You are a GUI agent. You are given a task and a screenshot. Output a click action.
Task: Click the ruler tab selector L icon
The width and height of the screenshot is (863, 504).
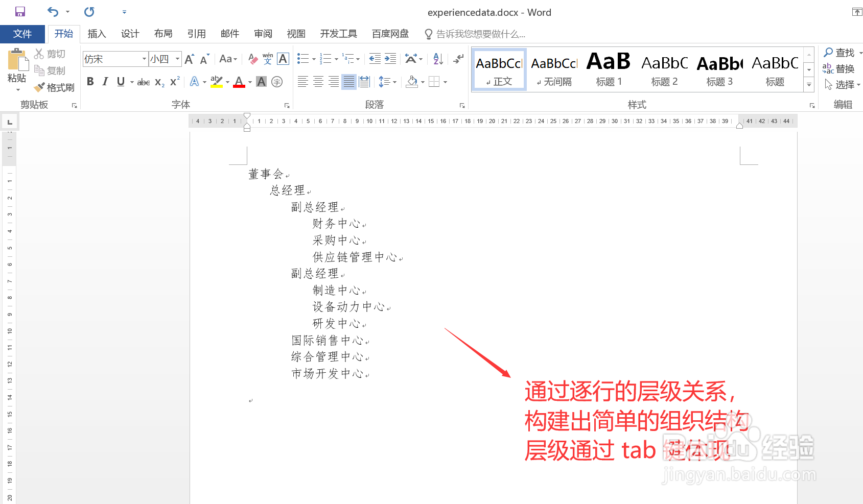pyautogui.click(x=10, y=122)
